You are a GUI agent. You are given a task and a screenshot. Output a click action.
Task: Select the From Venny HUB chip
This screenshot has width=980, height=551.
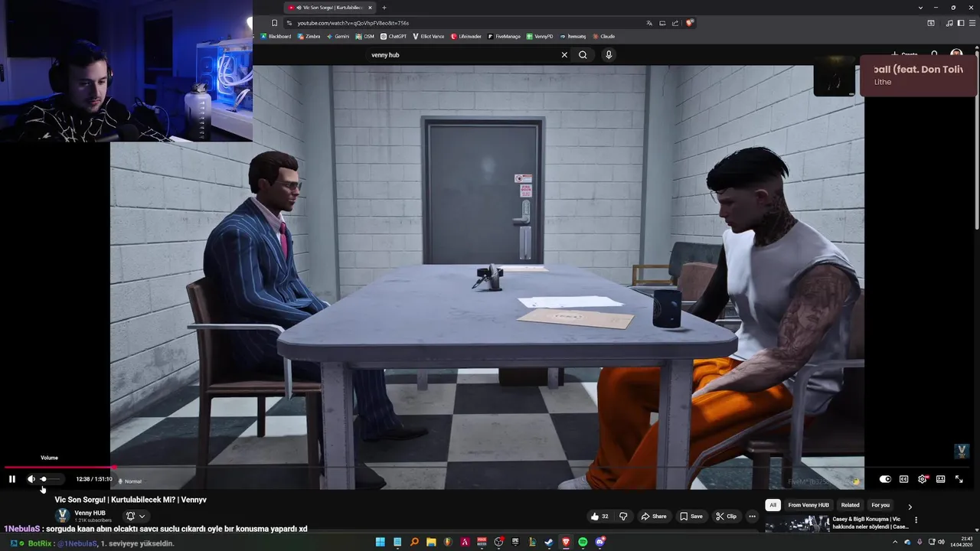(808, 505)
